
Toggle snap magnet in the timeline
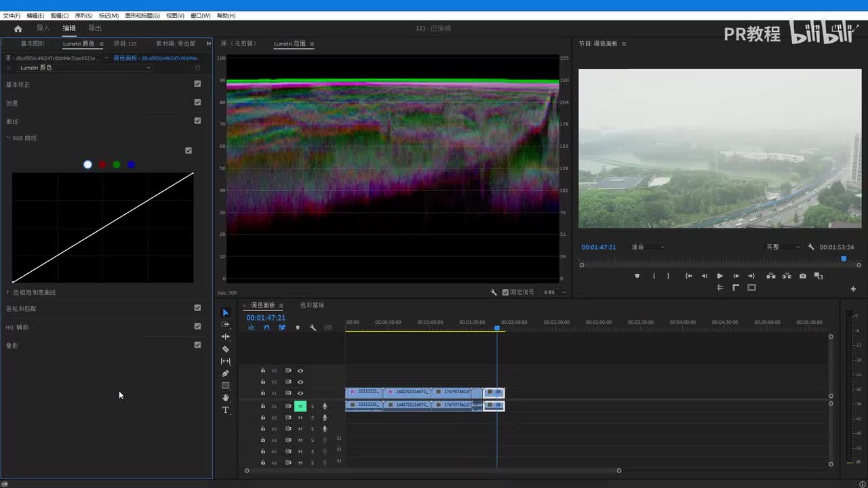267,328
